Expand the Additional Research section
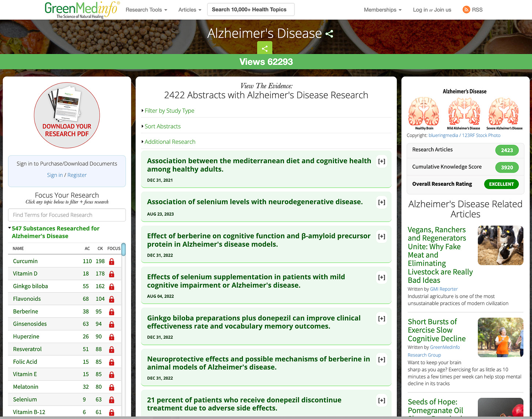Screen dimensions: 532x419 coord(170,142)
